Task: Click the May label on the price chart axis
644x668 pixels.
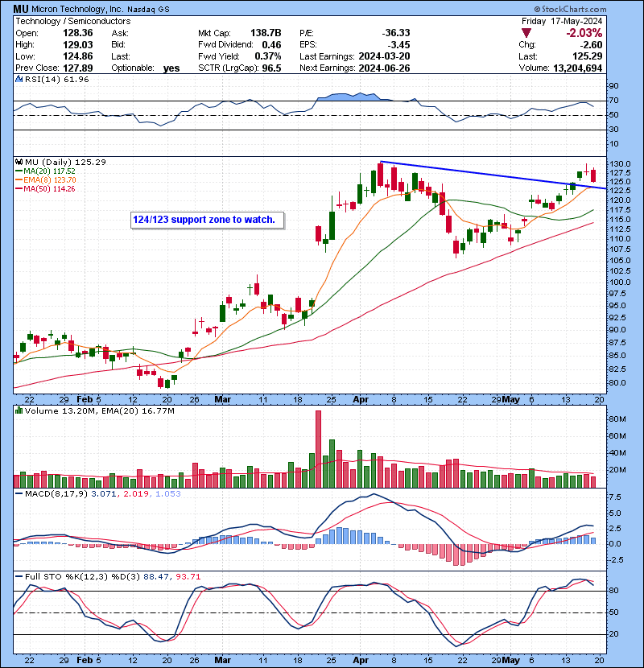Action: 510,400
